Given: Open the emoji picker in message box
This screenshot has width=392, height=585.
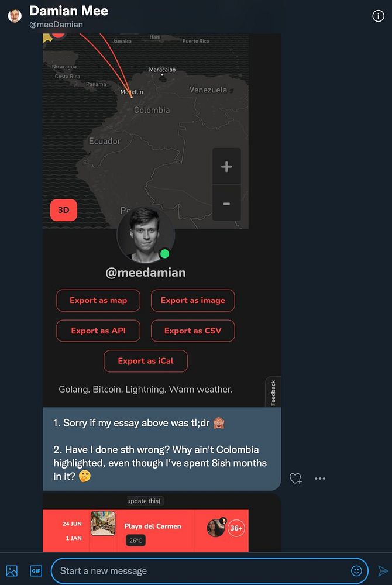Looking at the screenshot, I should [x=356, y=571].
